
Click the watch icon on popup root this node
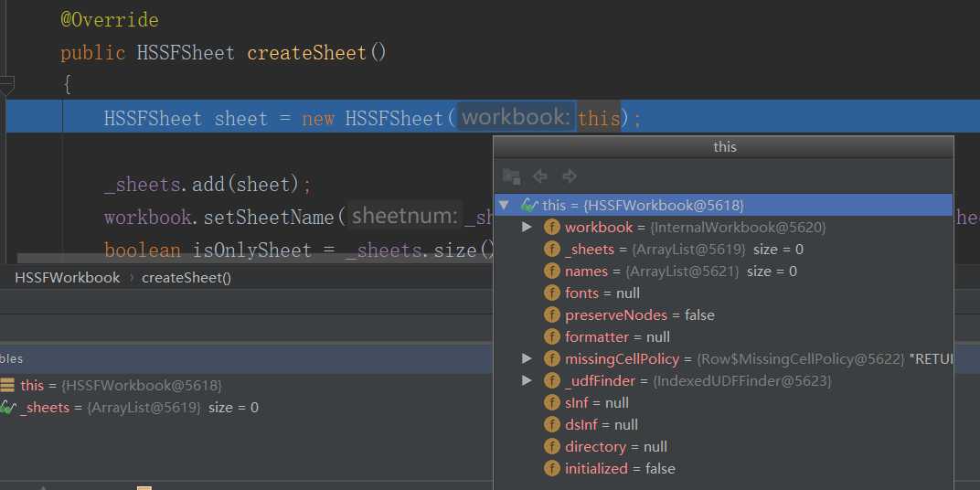(x=529, y=205)
